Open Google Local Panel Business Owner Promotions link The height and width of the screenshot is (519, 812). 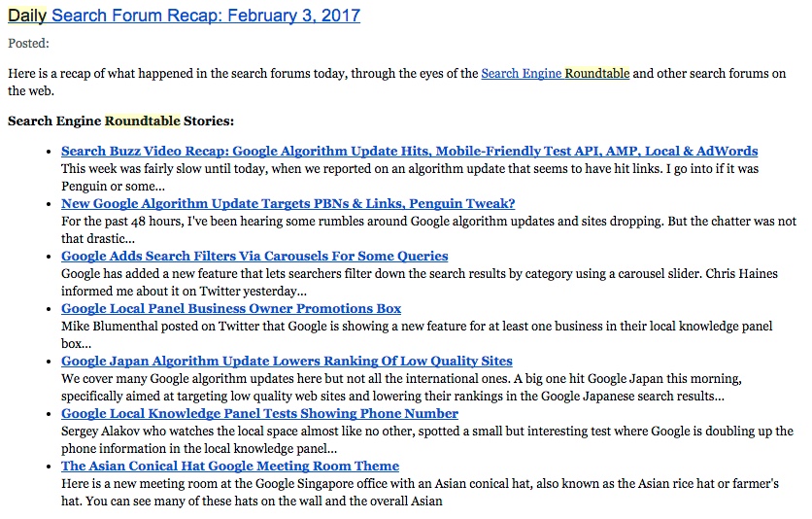(231, 309)
